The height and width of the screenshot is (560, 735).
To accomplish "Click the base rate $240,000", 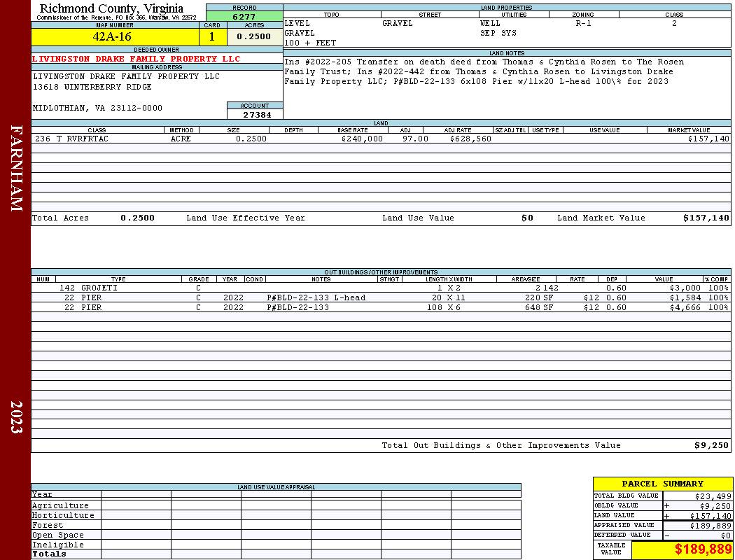I will [x=362, y=139].
